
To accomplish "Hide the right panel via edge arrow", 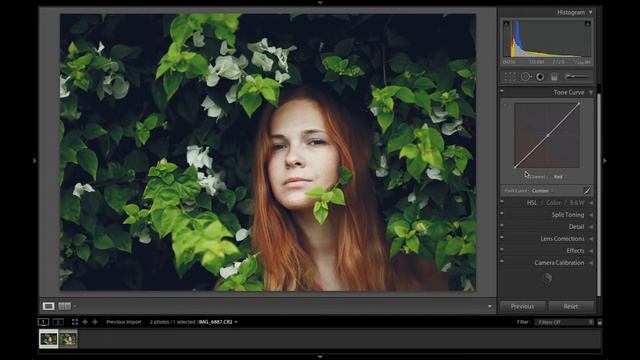I will pyautogui.click(x=605, y=161).
